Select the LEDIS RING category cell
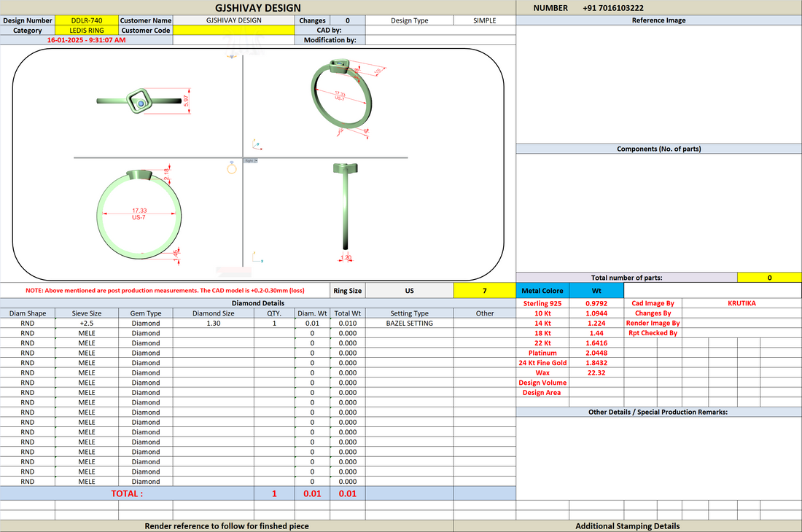The image size is (802, 532). (87, 30)
